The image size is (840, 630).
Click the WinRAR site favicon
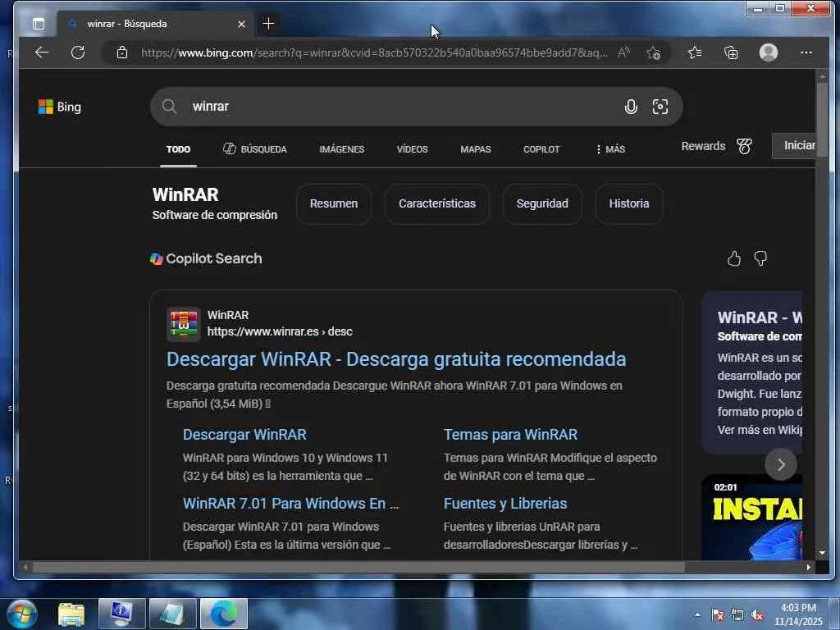pyautogui.click(x=183, y=324)
